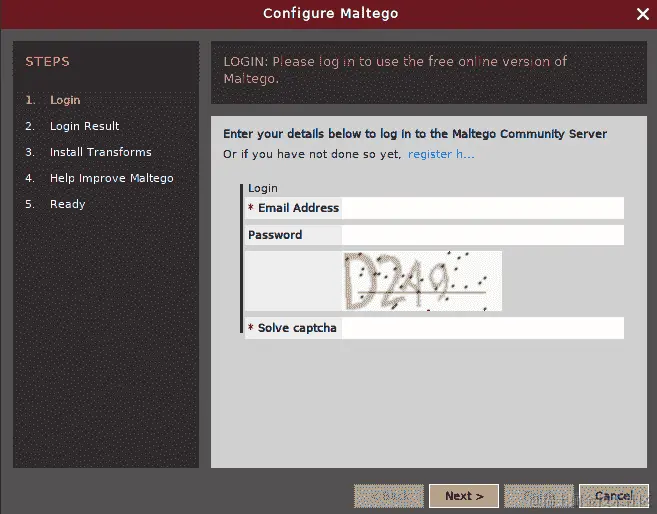
Task: Select step 1 Login in the steps list
Action: (53, 100)
